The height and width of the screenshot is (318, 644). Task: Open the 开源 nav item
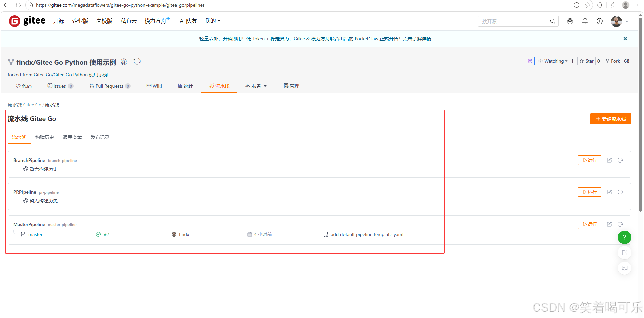pyautogui.click(x=59, y=21)
